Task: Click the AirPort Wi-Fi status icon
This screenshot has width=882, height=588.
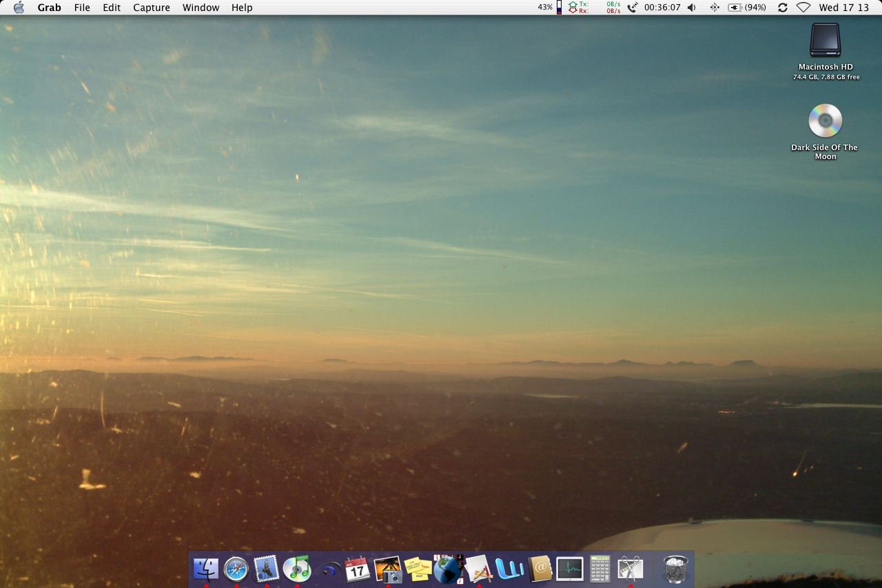Action: click(803, 8)
